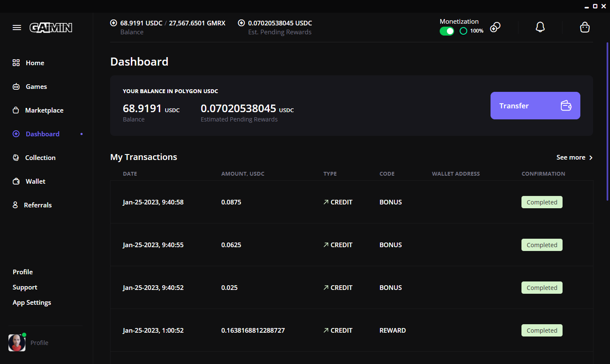Open the hamburger menu icon
This screenshot has width=610, height=364.
(17, 28)
